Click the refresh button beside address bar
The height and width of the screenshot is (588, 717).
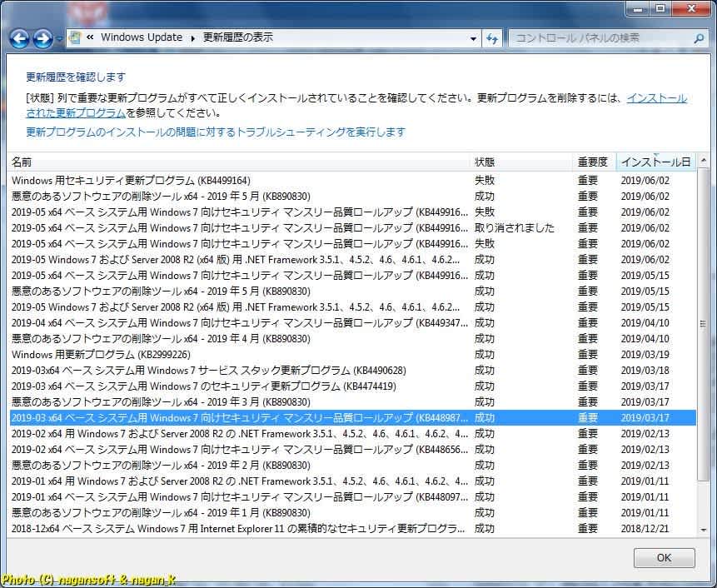[x=492, y=38]
